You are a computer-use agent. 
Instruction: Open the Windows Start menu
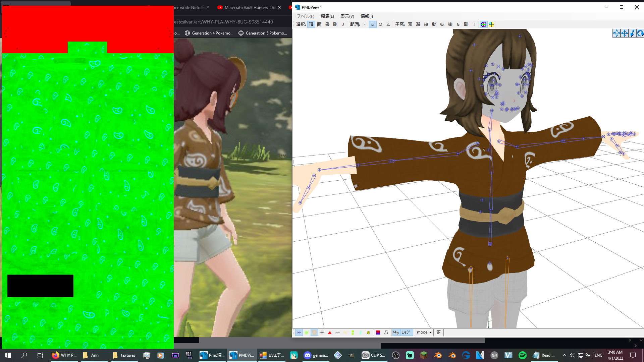point(8,355)
